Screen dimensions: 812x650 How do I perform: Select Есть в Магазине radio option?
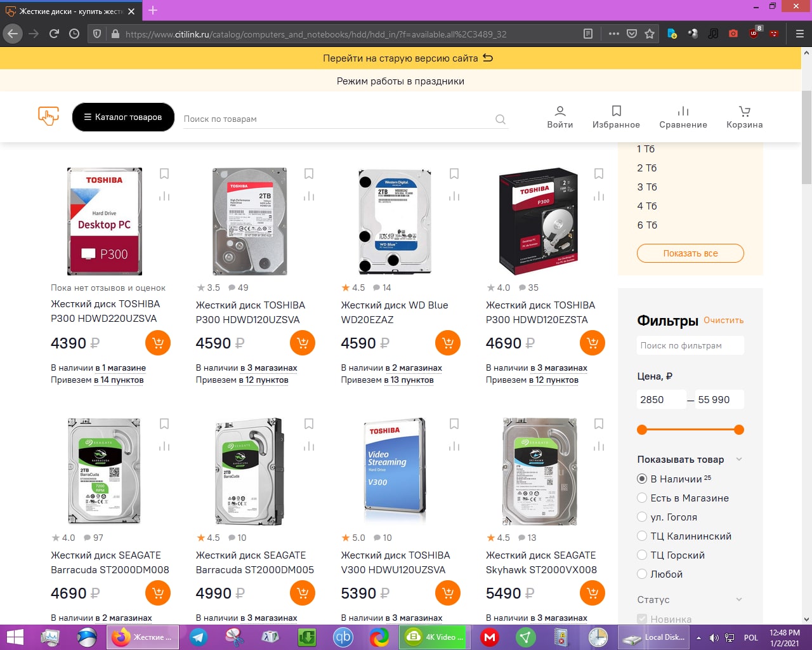642,498
